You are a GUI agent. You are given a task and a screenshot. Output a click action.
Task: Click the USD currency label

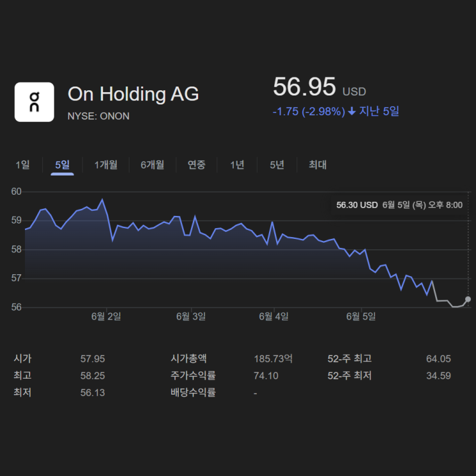(354, 92)
